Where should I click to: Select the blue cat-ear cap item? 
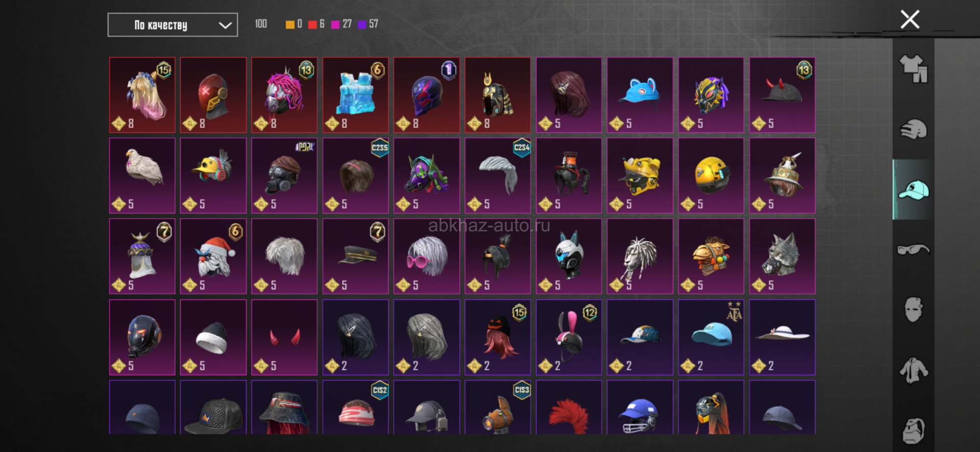point(640,95)
